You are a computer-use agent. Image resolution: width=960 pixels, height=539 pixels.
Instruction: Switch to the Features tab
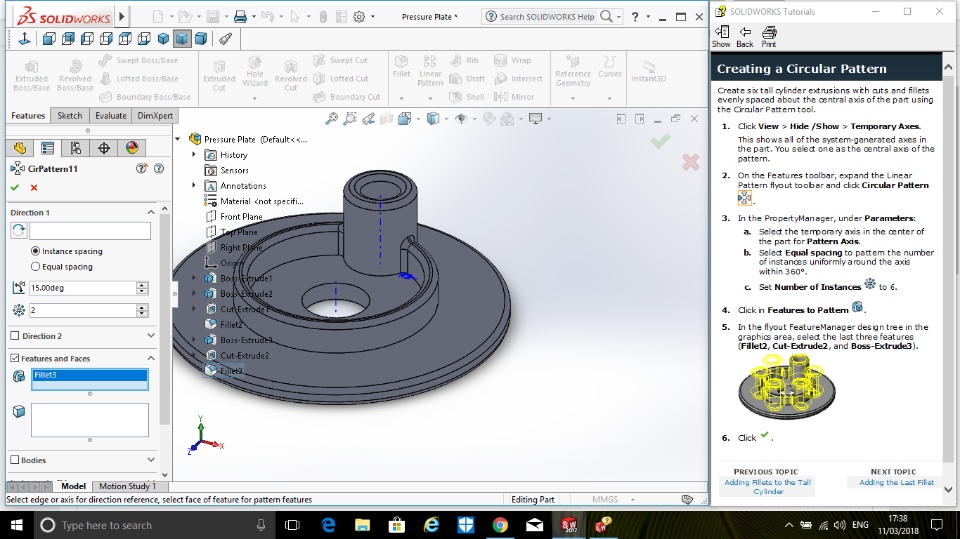tap(28, 116)
